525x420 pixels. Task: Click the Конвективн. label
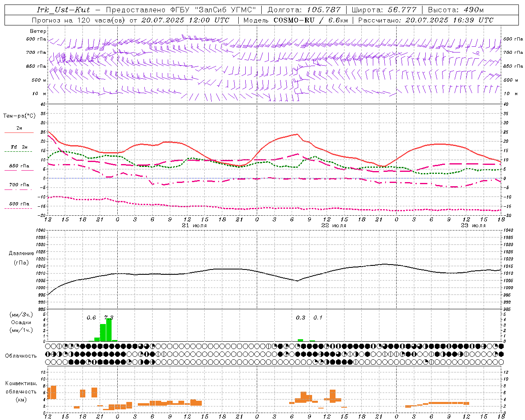click(21, 383)
